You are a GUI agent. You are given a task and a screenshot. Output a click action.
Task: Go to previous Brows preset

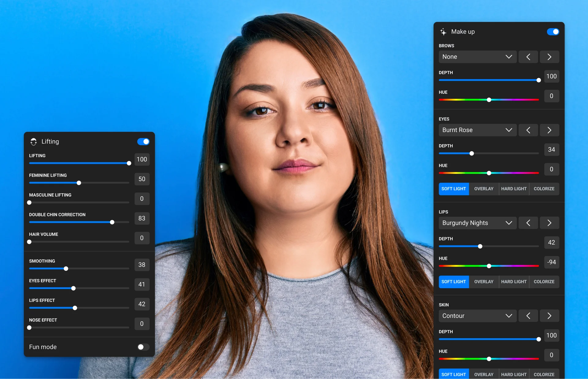tap(528, 57)
